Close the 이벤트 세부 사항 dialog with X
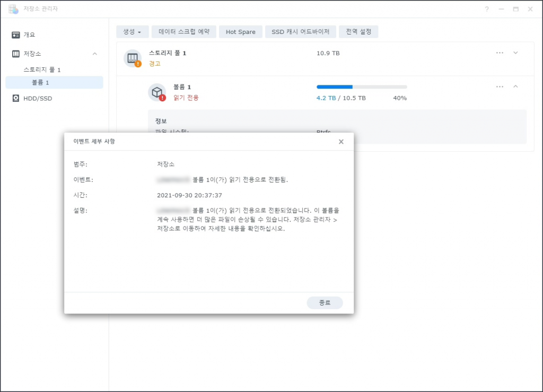Viewport: 543px width, 392px height. click(x=341, y=142)
